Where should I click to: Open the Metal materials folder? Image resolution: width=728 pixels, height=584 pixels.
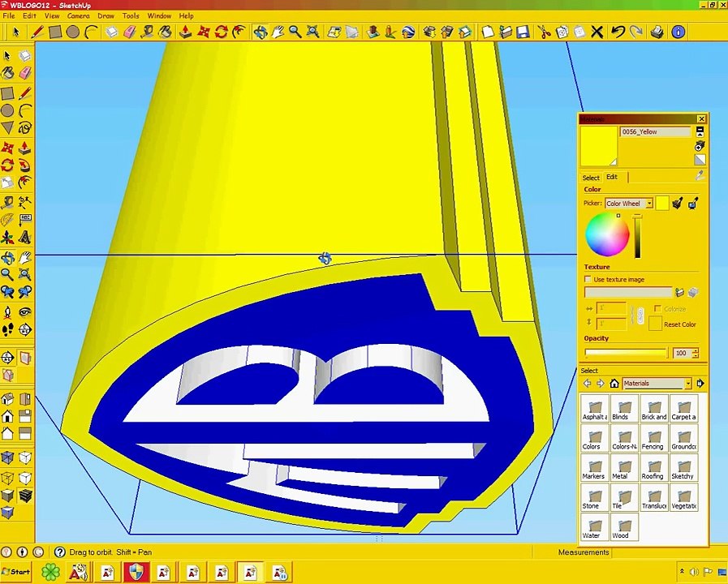point(624,468)
